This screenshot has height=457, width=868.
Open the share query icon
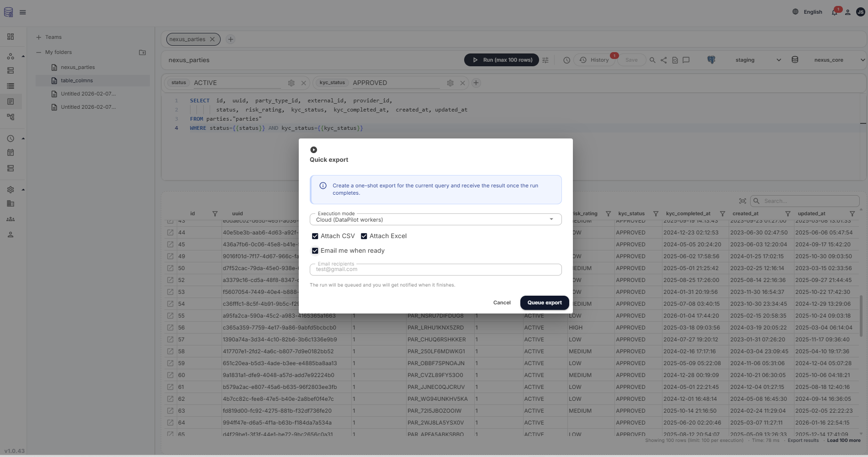664,60
